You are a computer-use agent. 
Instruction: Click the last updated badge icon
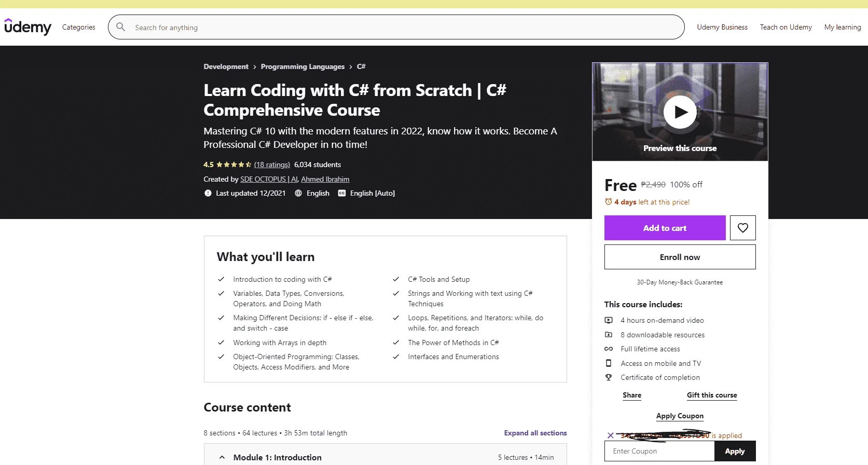(208, 193)
